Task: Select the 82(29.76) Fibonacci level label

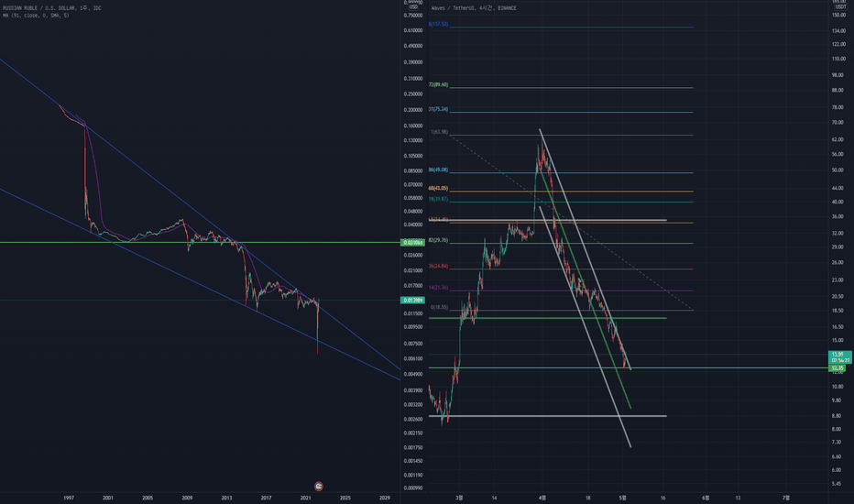Action: click(x=438, y=240)
